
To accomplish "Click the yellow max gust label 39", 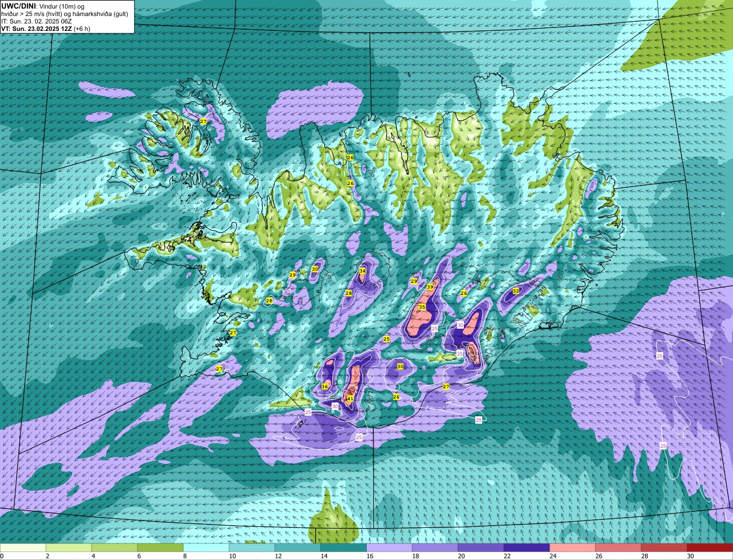I will pyautogui.click(x=430, y=287).
